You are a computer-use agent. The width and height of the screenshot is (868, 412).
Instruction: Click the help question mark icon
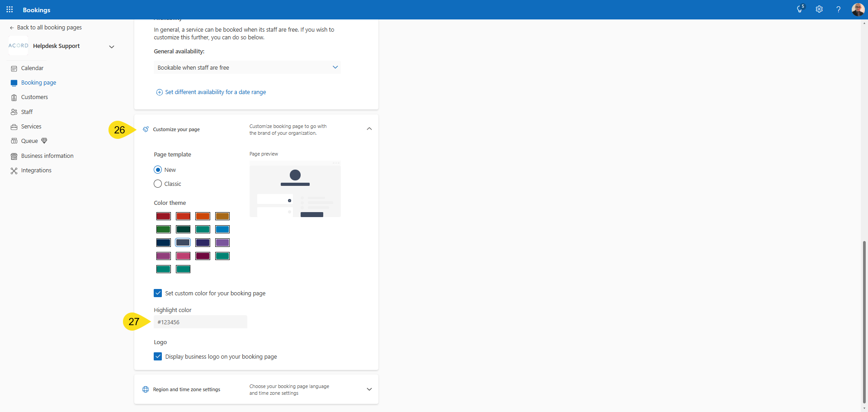[x=838, y=9]
